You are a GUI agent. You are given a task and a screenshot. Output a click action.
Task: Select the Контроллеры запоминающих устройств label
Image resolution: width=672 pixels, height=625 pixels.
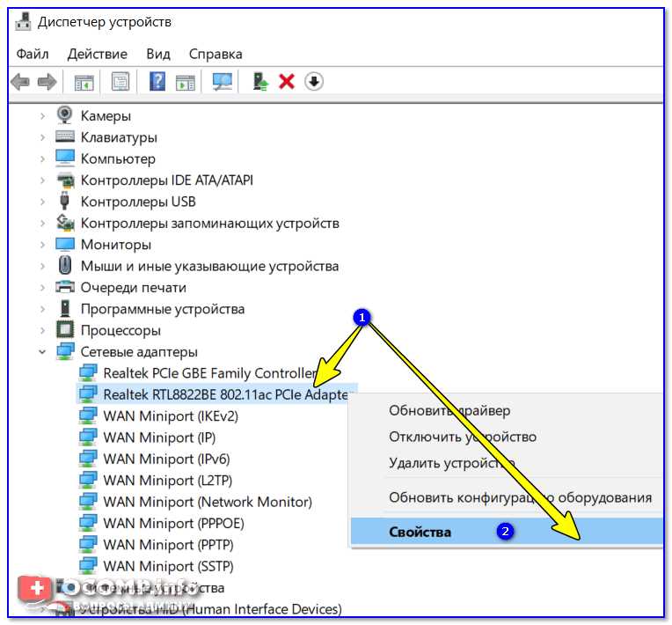click(x=210, y=223)
